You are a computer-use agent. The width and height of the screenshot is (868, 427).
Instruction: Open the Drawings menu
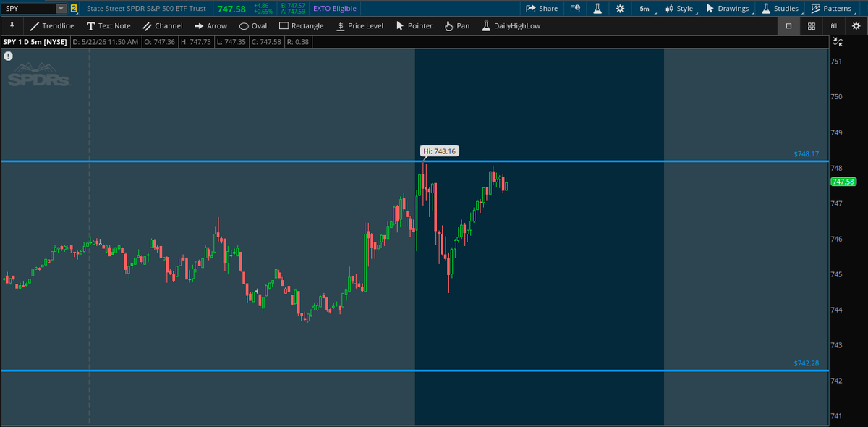point(728,9)
